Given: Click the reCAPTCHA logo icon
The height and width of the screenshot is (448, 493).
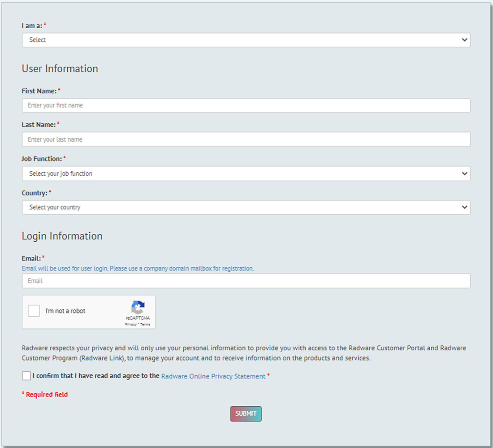Looking at the screenshot, I should (x=138, y=308).
